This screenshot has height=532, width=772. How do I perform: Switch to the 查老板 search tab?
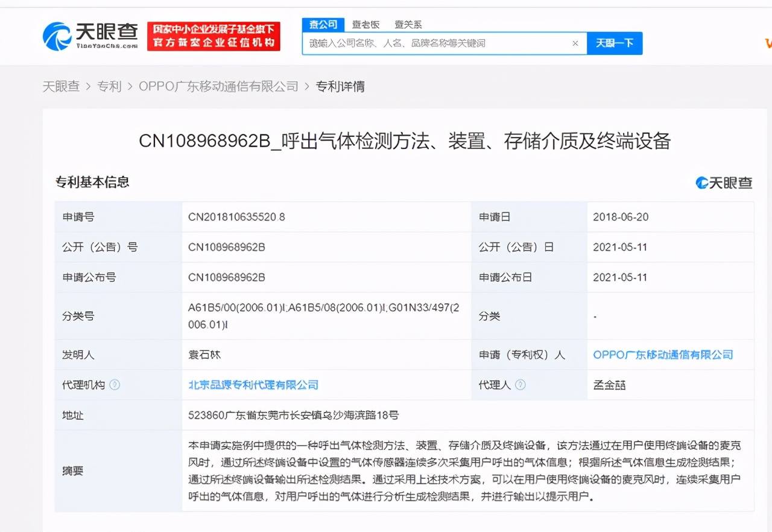pos(367,25)
